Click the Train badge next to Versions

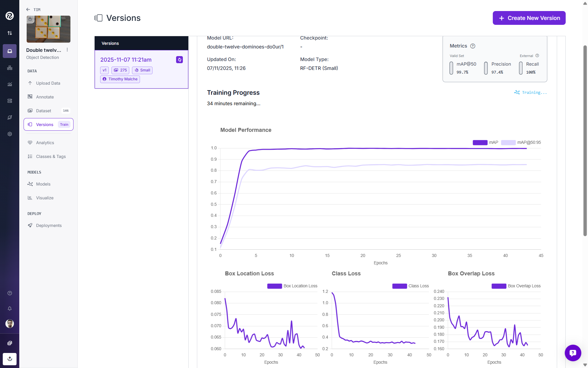(x=64, y=125)
